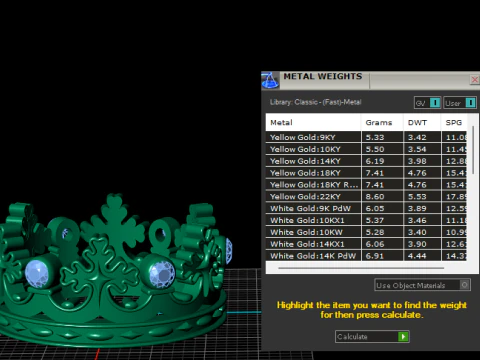This screenshot has width=480, height=360.
Task: Click the Calculate button
Action: click(x=372, y=336)
